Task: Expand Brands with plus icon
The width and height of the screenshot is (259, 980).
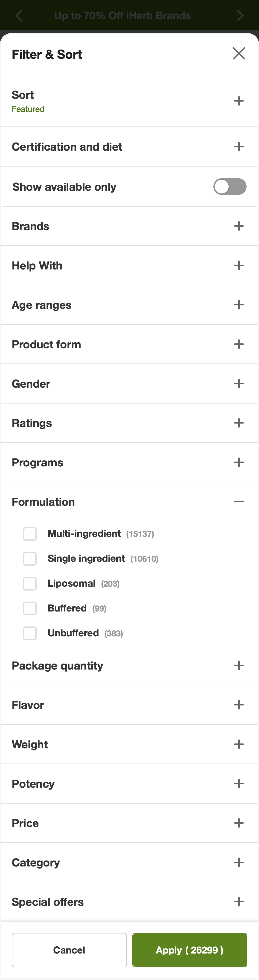Action: [x=239, y=226]
